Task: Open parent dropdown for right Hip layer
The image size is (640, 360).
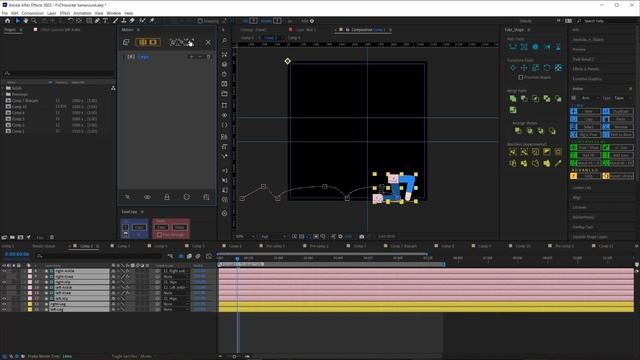Action: (176, 282)
